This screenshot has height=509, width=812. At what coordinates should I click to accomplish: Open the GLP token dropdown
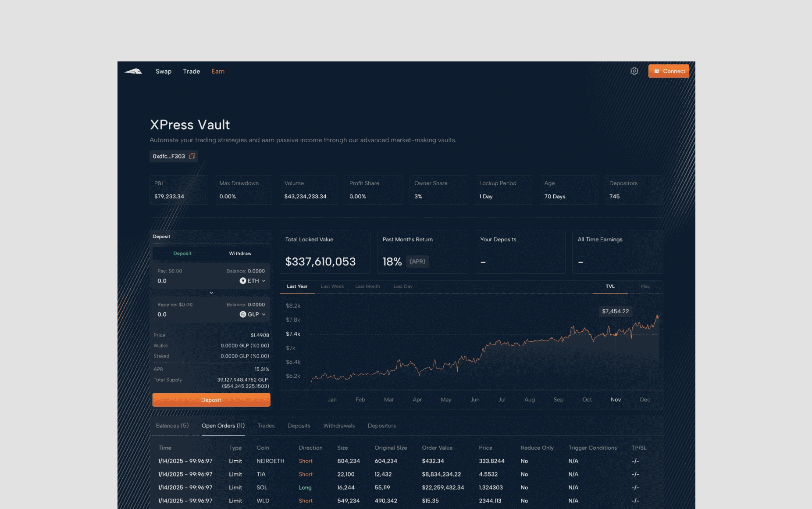point(253,315)
